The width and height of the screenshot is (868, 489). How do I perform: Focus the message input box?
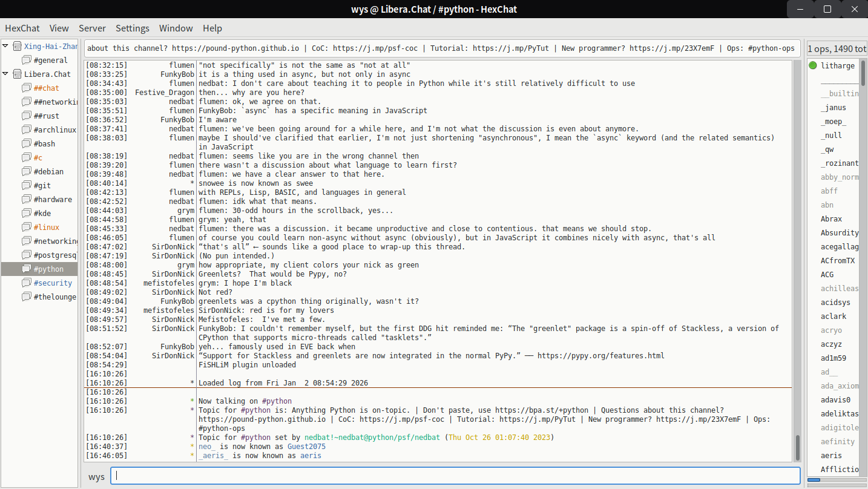point(454,476)
